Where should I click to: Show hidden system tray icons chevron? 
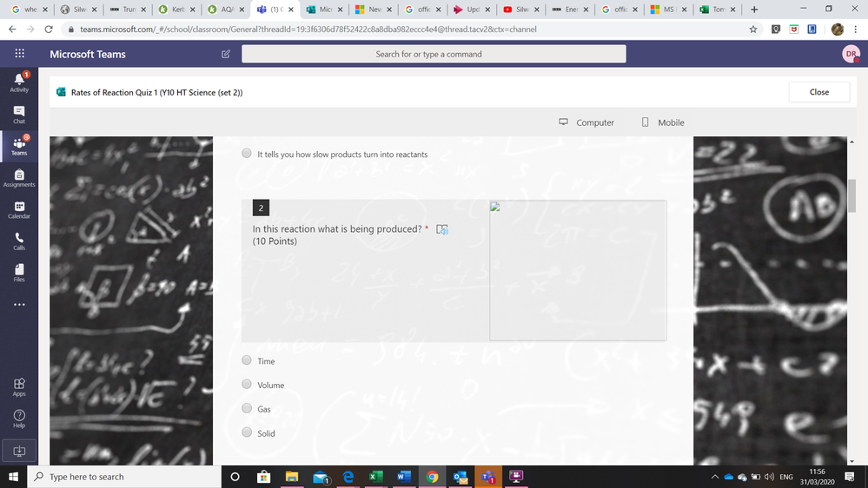point(715,477)
